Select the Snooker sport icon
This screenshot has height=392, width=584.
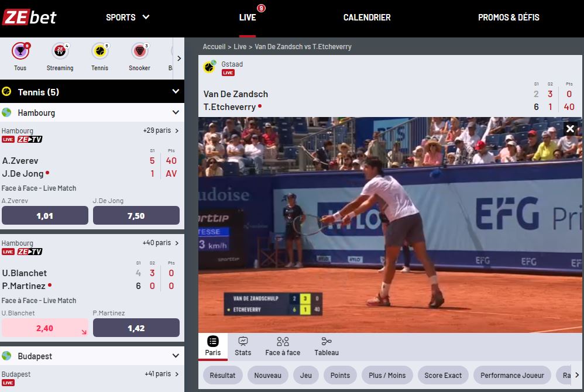(x=139, y=51)
